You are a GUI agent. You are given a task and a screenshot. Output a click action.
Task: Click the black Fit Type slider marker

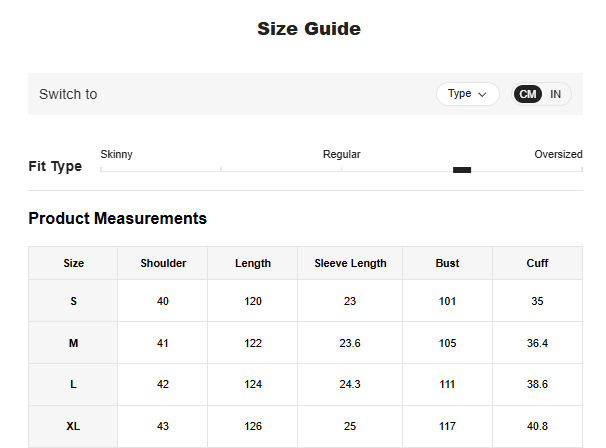point(461,170)
